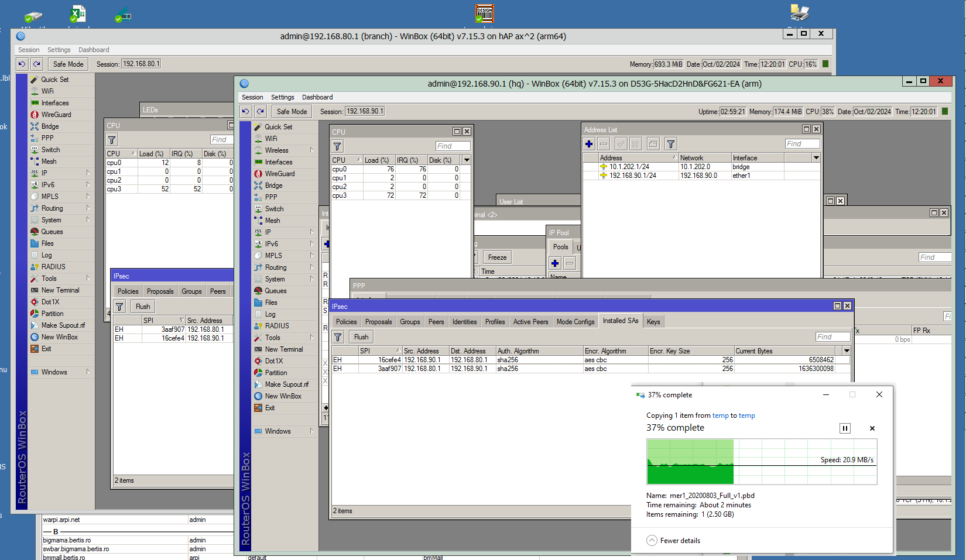
Task: Pause the file copy operation
Action: click(845, 428)
